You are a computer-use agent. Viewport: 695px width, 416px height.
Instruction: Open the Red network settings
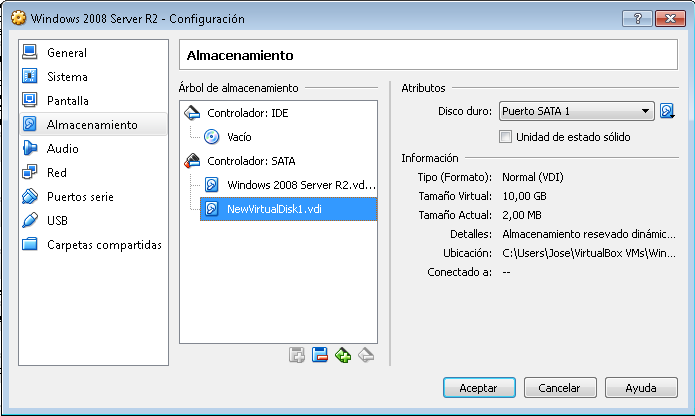tap(57, 173)
